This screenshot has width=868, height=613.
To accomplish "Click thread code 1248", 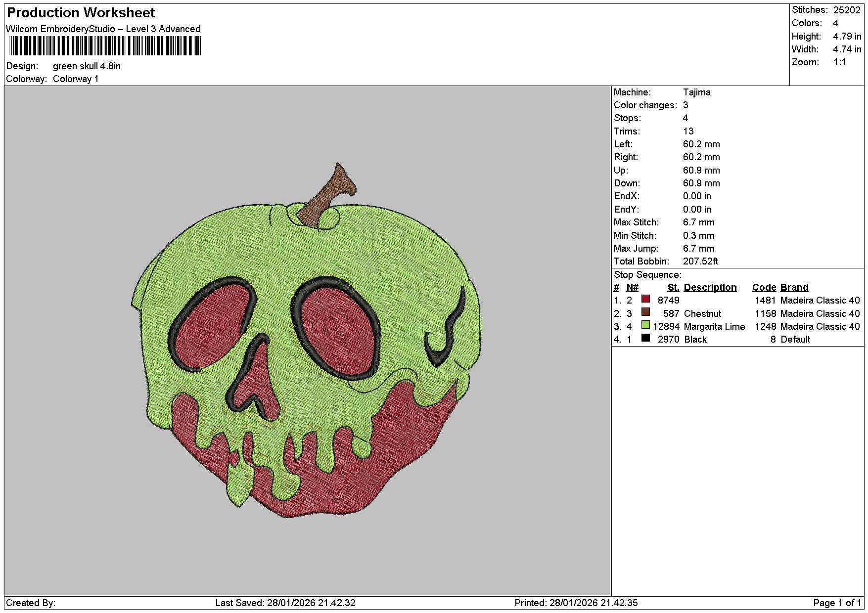I will [766, 326].
